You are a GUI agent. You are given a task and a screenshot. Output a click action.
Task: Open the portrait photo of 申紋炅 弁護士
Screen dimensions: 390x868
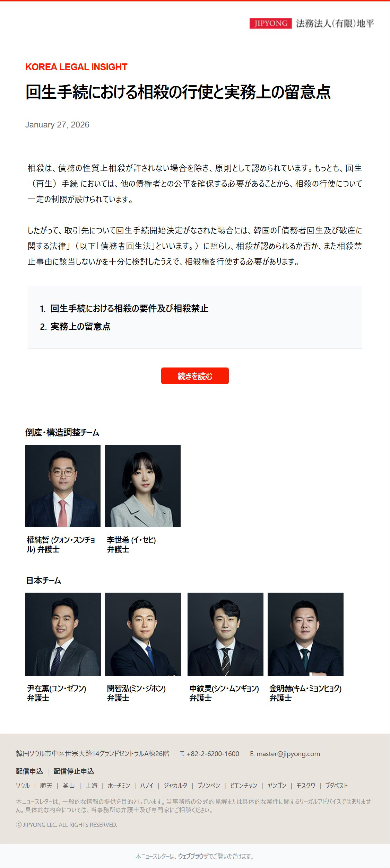(225, 634)
